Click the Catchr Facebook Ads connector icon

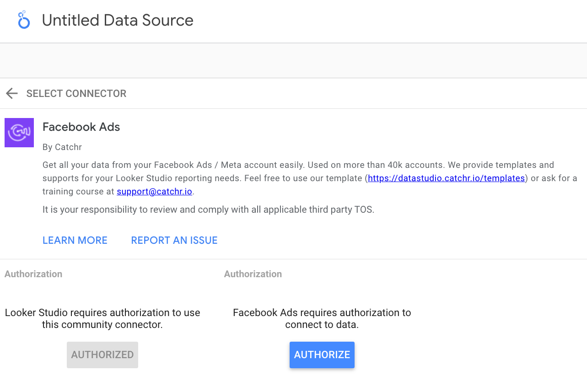coord(19,132)
